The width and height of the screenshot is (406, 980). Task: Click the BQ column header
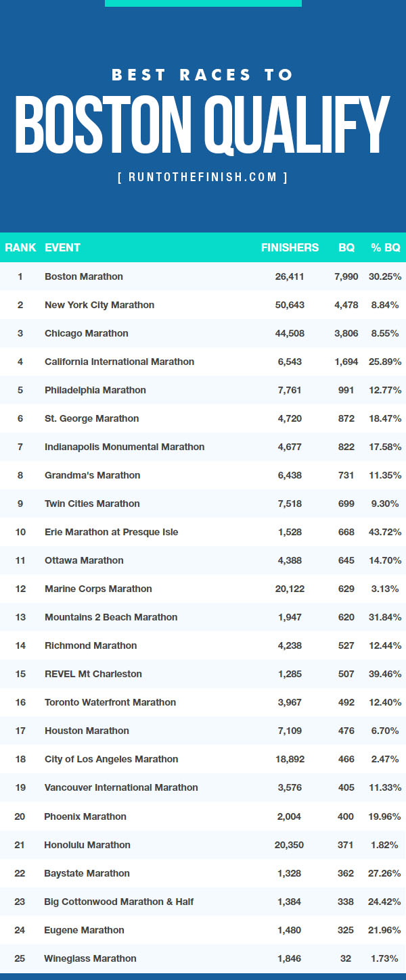point(346,247)
